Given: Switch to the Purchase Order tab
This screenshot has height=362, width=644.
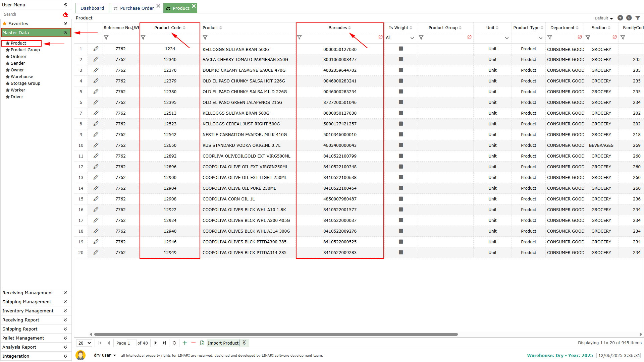Looking at the screenshot, I should point(137,8).
